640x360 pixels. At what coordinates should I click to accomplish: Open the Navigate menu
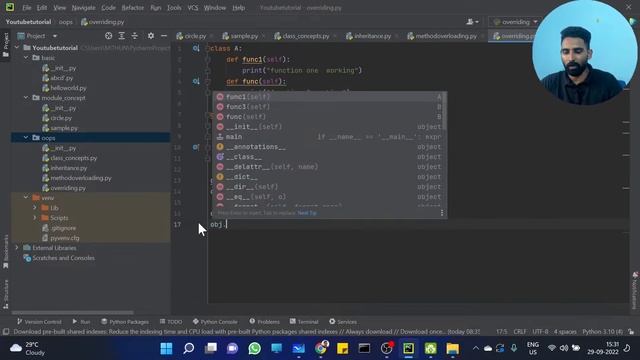coord(83,8)
